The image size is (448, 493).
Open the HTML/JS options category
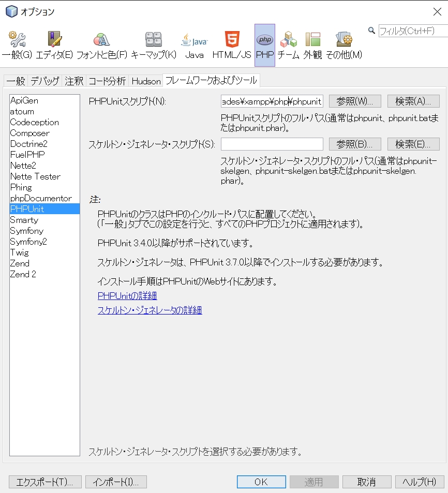pyautogui.click(x=232, y=46)
